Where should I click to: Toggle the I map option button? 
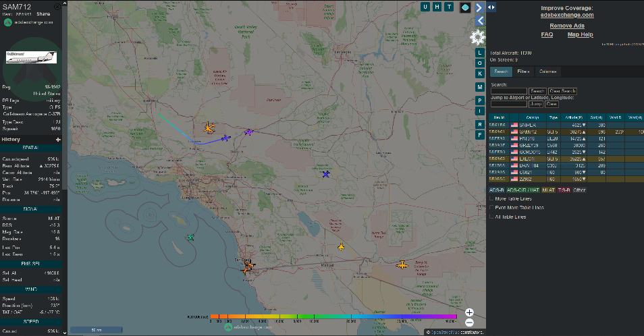pyautogui.click(x=480, y=111)
